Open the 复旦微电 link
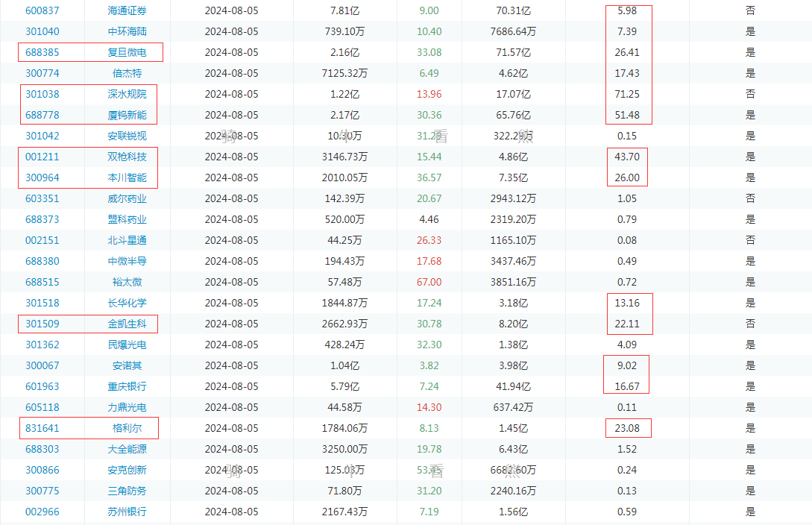Image resolution: width=812 pixels, height=525 pixels. [x=127, y=52]
